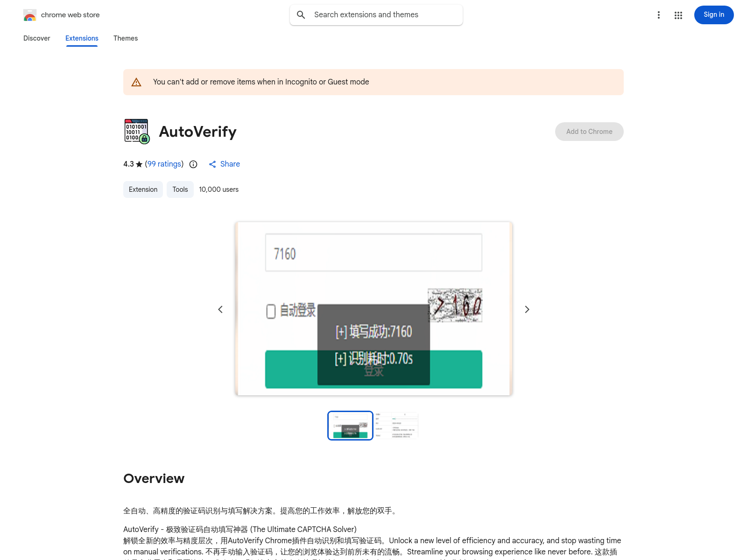Image resolution: width=747 pixels, height=560 pixels.
Task: Click the ratings info icon
Action: pos(193,164)
